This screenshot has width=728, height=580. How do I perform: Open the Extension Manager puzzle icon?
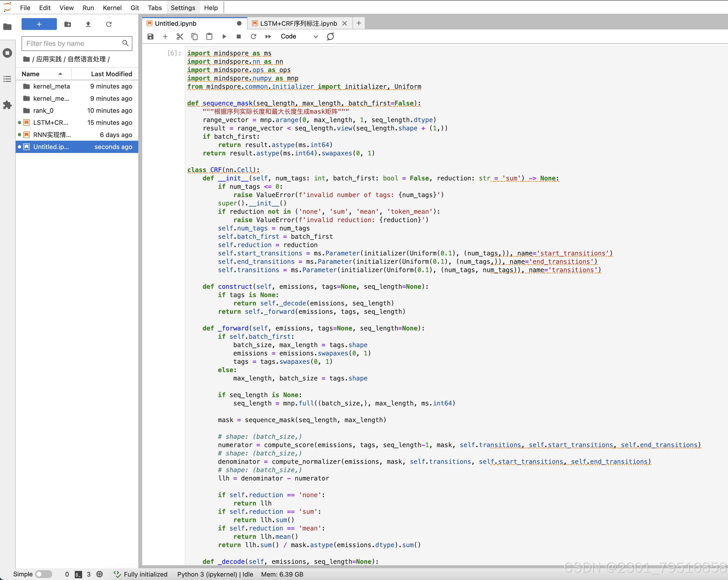click(7, 105)
